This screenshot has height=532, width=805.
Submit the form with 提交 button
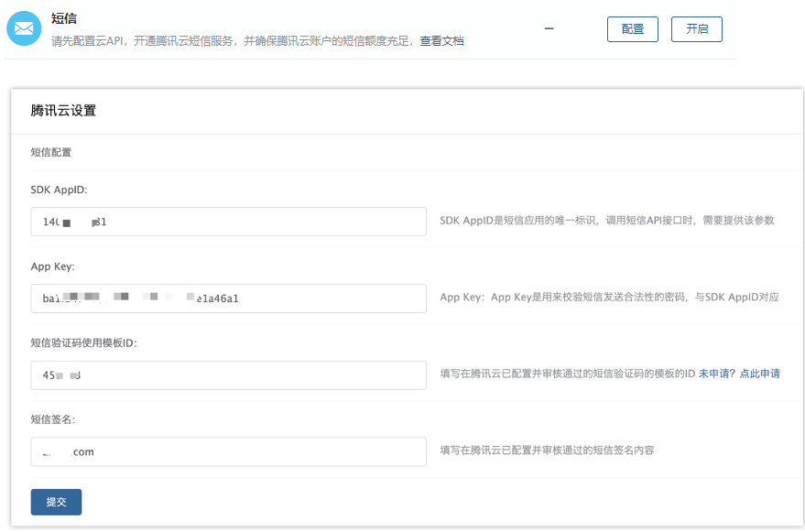[x=56, y=502]
